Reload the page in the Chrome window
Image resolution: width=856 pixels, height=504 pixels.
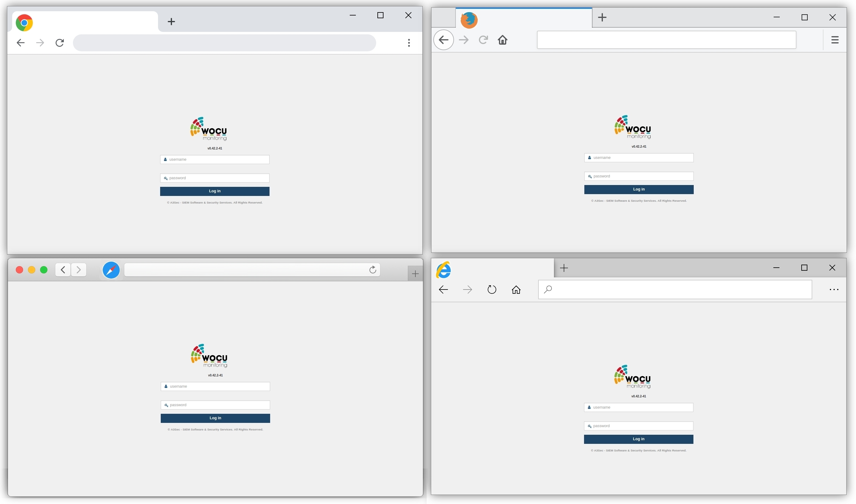pos(60,43)
